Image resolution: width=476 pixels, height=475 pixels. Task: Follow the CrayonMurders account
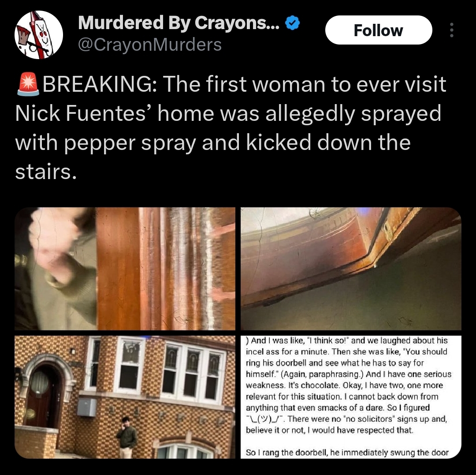click(x=378, y=30)
